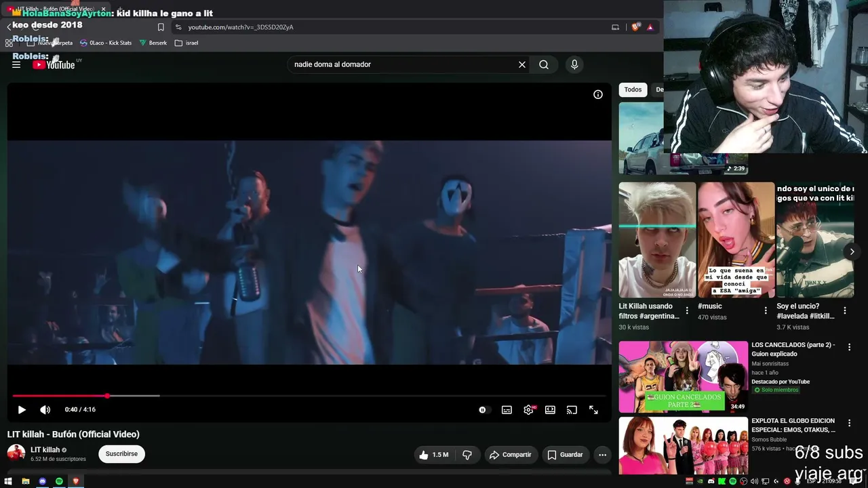Click the 'Somos Bubble' channel name

coord(768,439)
